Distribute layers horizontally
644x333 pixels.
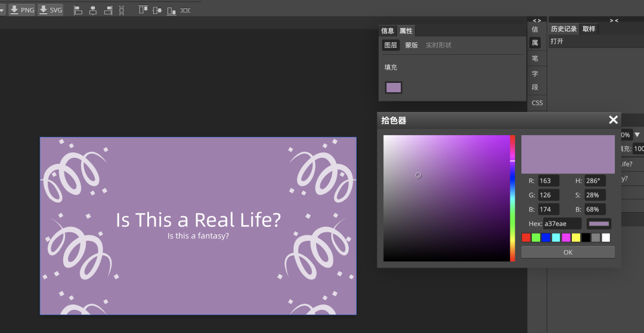tap(185, 10)
